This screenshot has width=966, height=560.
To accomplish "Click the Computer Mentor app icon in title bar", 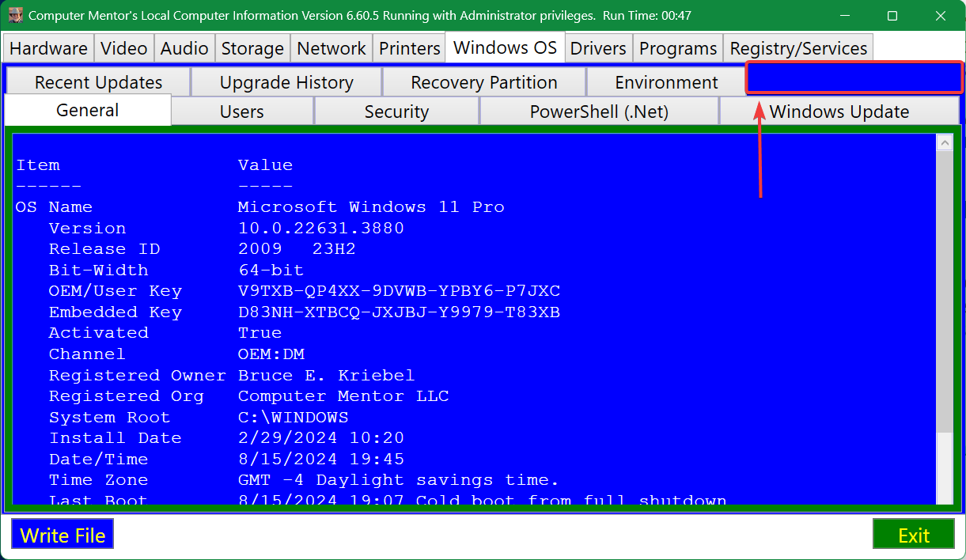I will (16, 15).
